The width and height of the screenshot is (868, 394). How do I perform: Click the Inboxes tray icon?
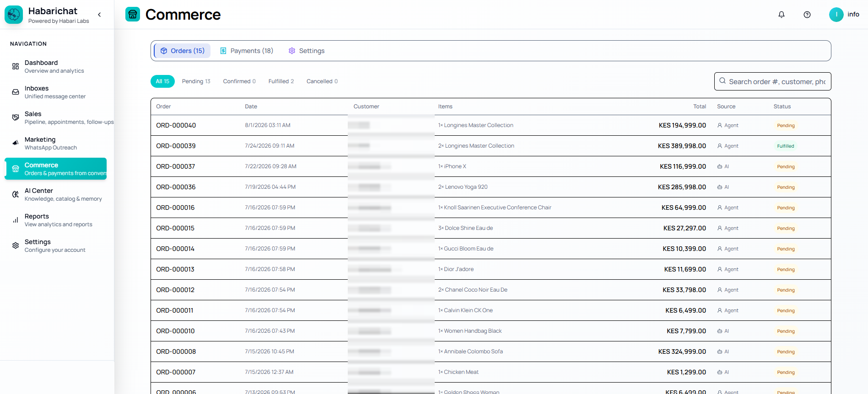coord(16,92)
